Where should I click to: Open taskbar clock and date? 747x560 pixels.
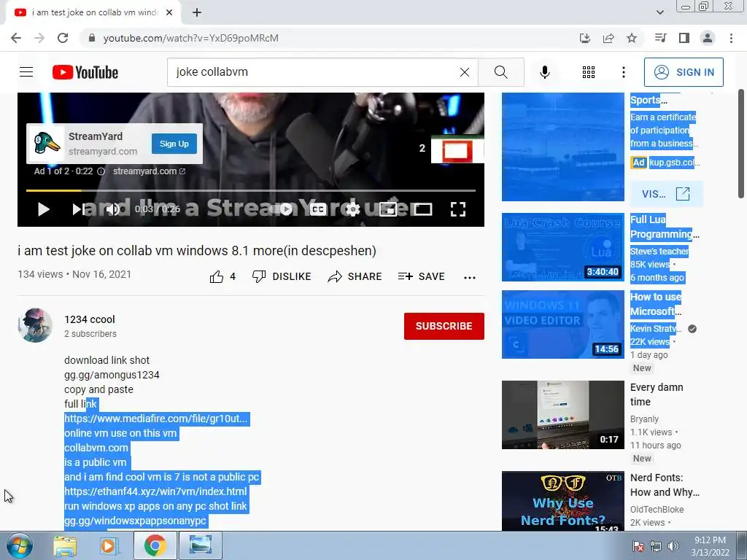coord(710,546)
